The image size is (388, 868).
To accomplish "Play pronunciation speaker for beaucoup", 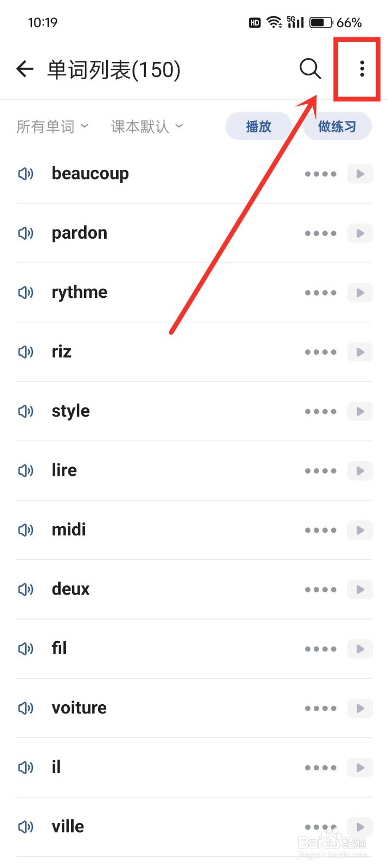I will (x=25, y=174).
